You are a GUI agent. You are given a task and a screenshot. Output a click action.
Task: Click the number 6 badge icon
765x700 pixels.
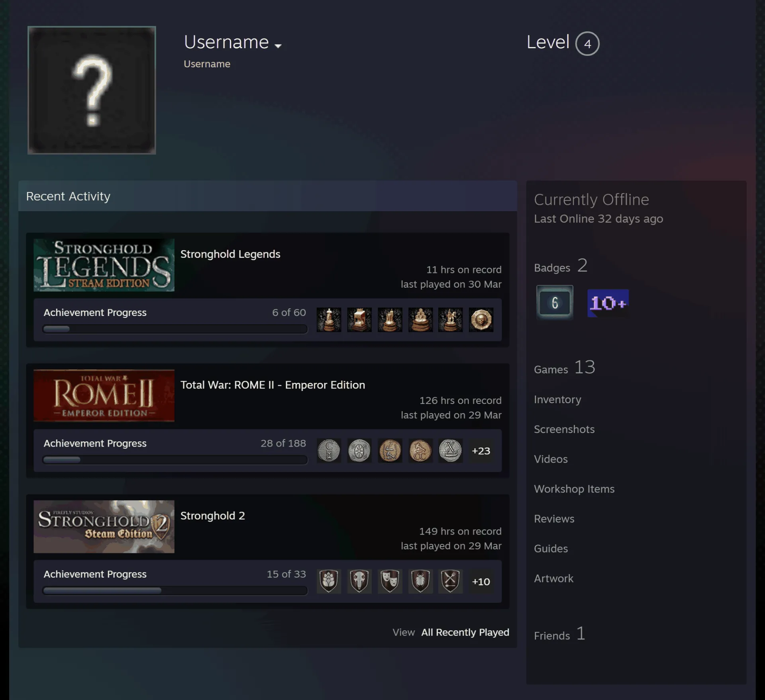(555, 303)
